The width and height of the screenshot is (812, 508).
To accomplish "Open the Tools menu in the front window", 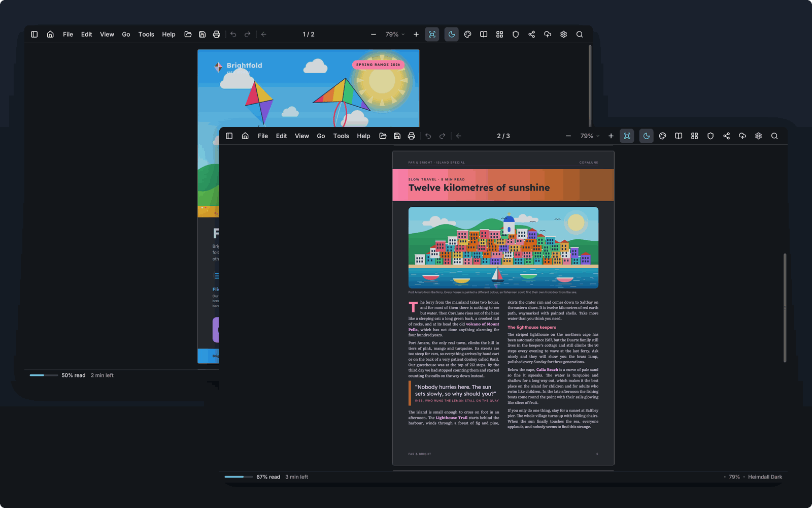I will coord(341,136).
